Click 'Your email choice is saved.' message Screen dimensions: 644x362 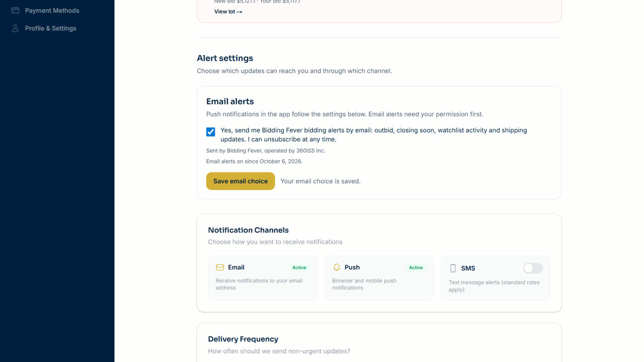tap(320, 181)
